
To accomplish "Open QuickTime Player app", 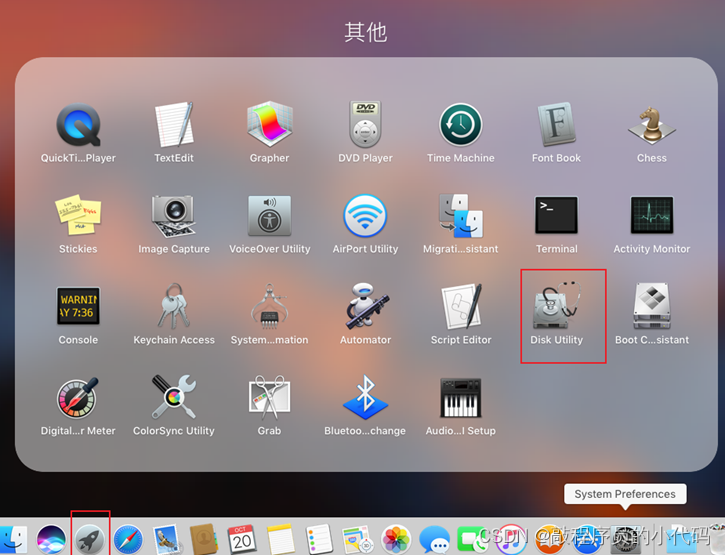I will (x=78, y=125).
